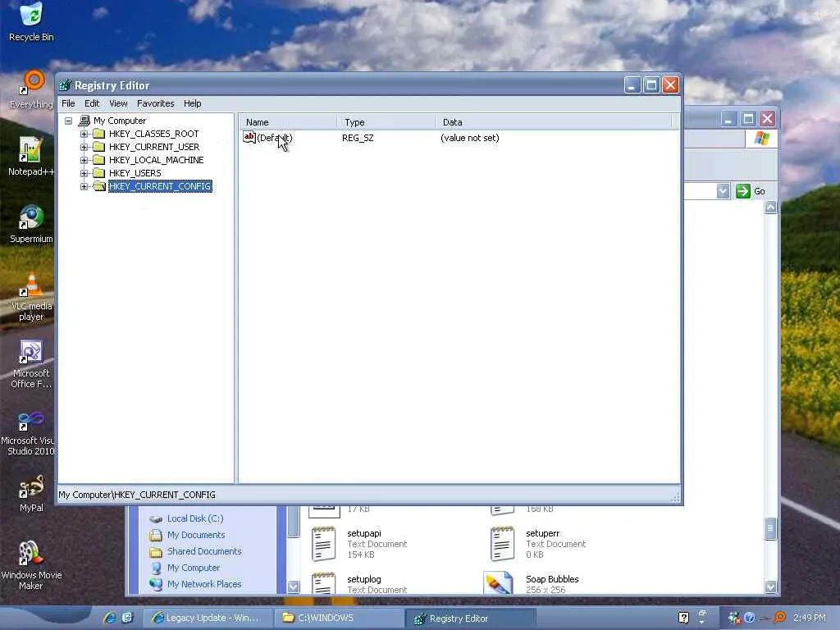The width and height of the screenshot is (840, 630).
Task: Click the system clock showing 2:49 PM
Action: click(810, 618)
